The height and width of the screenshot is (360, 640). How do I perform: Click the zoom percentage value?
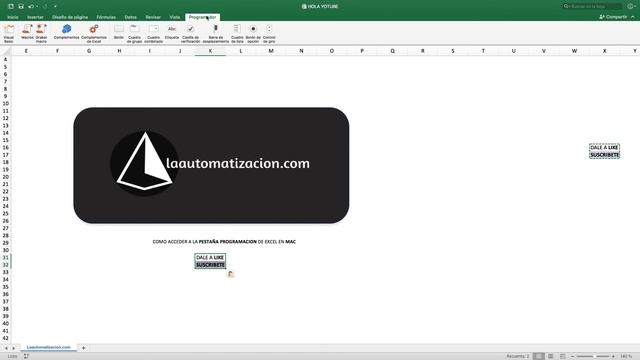tap(626, 356)
